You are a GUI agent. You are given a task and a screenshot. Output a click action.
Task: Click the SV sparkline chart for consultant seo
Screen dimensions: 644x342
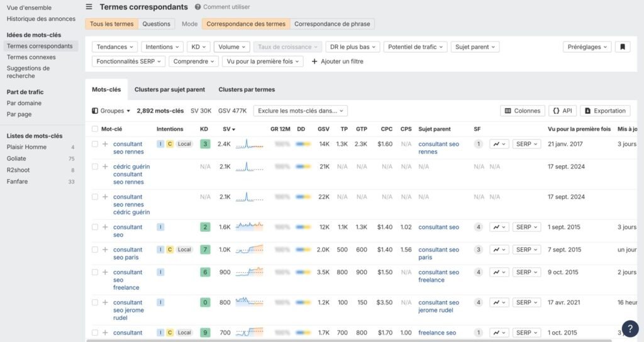(249, 227)
